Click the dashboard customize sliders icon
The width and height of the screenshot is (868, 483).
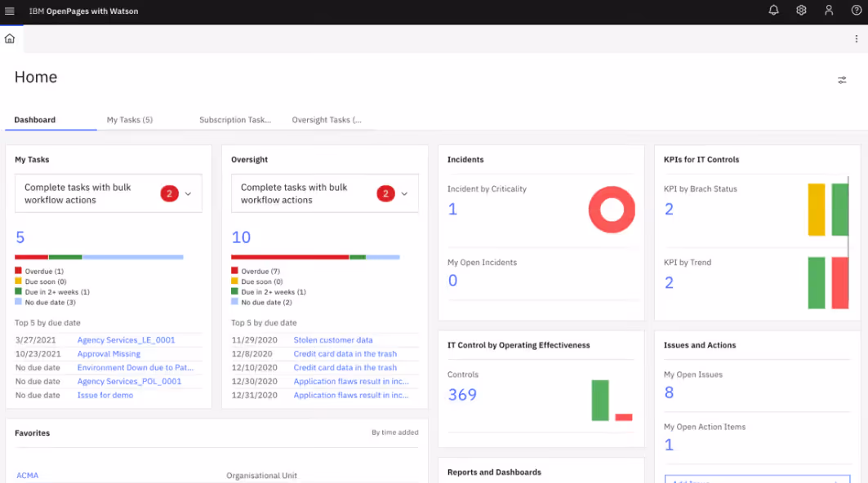(x=842, y=80)
